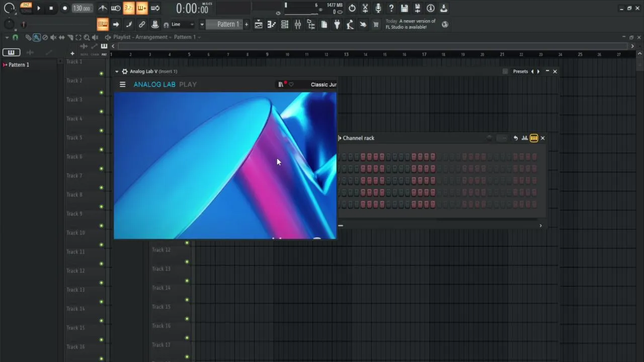Arm the Record button in the transport
Viewport: 644px width, 362px height.
[x=64, y=8]
